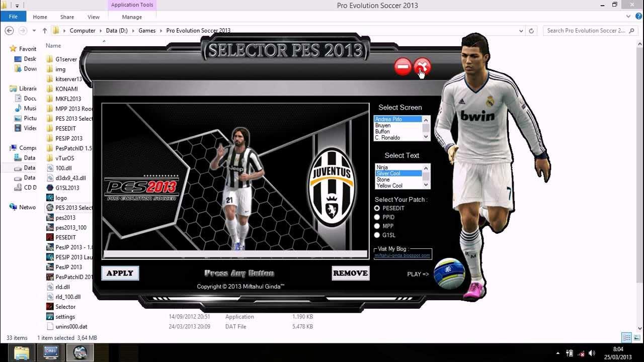Image resolution: width=644 pixels, height=362 pixels.
Task: Select the PPID patch radio button
Action: click(x=377, y=217)
